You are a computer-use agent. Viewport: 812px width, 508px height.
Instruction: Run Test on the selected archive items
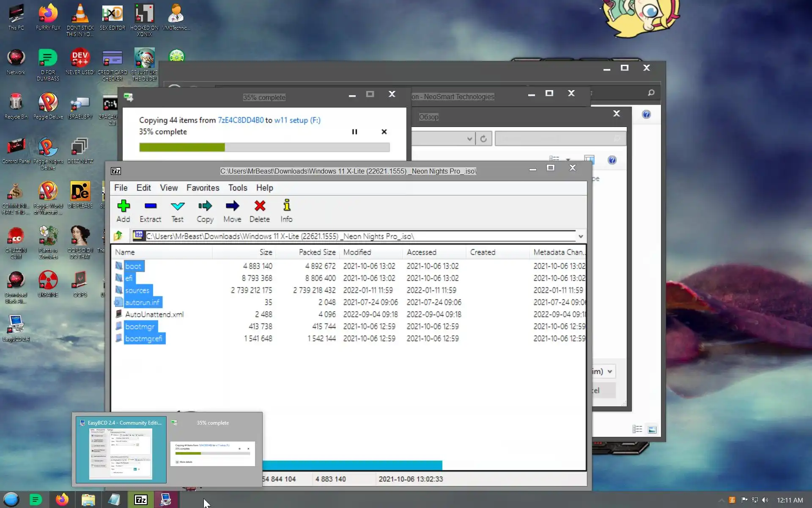(x=177, y=210)
